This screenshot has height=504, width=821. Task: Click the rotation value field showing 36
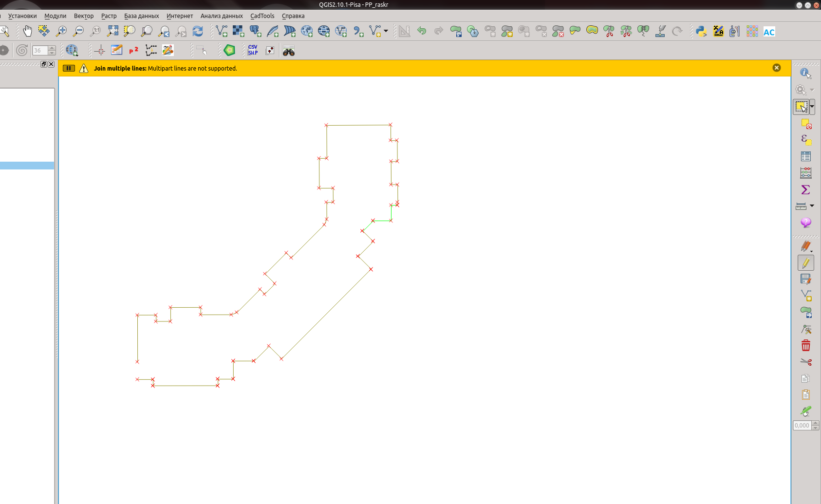tap(39, 51)
